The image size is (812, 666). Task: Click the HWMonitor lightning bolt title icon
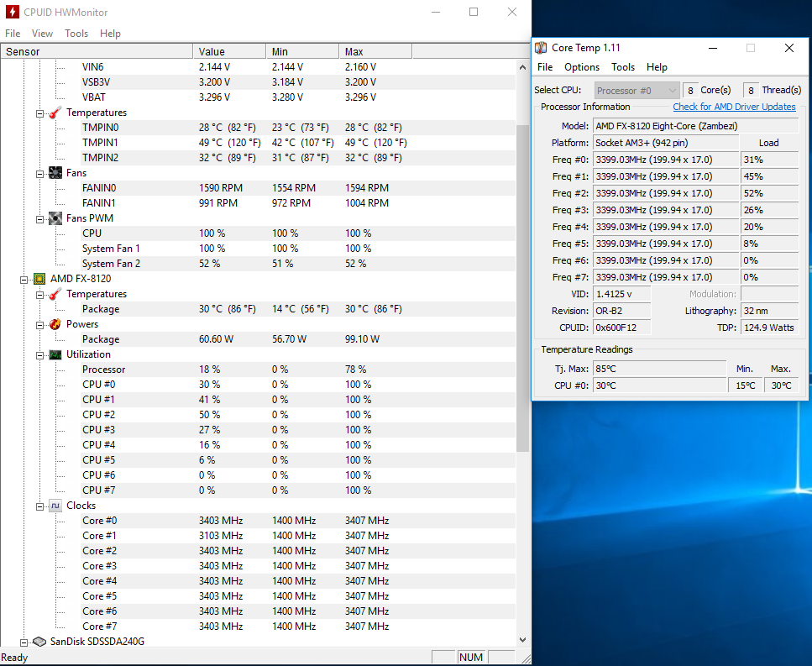[x=12, y=12]
